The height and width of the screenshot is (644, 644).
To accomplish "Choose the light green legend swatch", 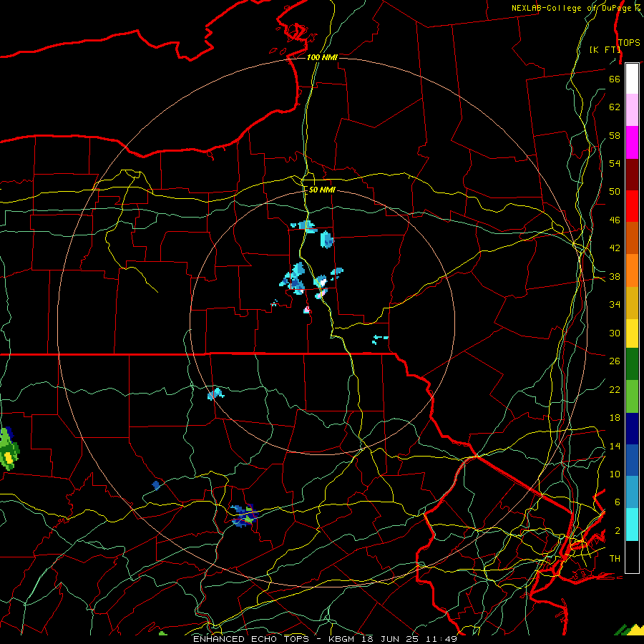I will (x=632, y=396).
